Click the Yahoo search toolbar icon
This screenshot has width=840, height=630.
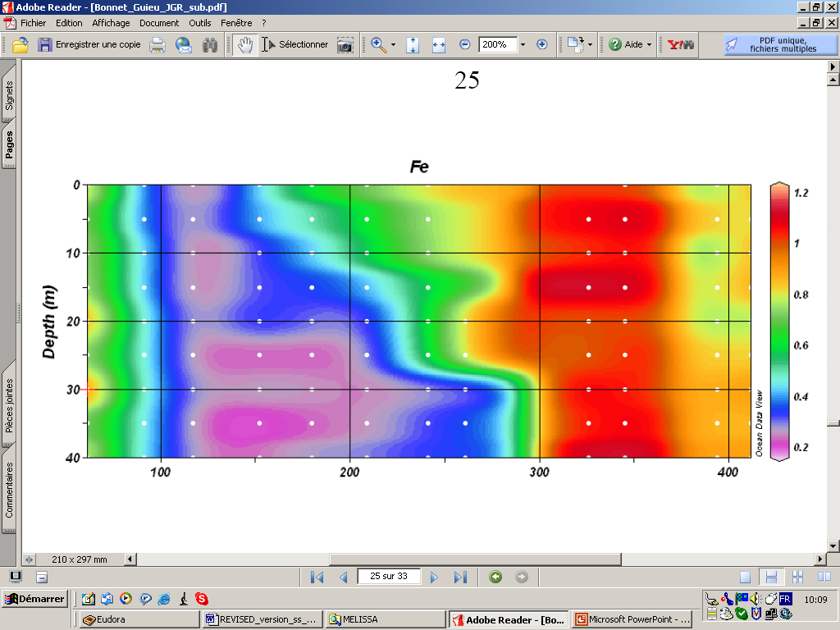tap(680, 45)
